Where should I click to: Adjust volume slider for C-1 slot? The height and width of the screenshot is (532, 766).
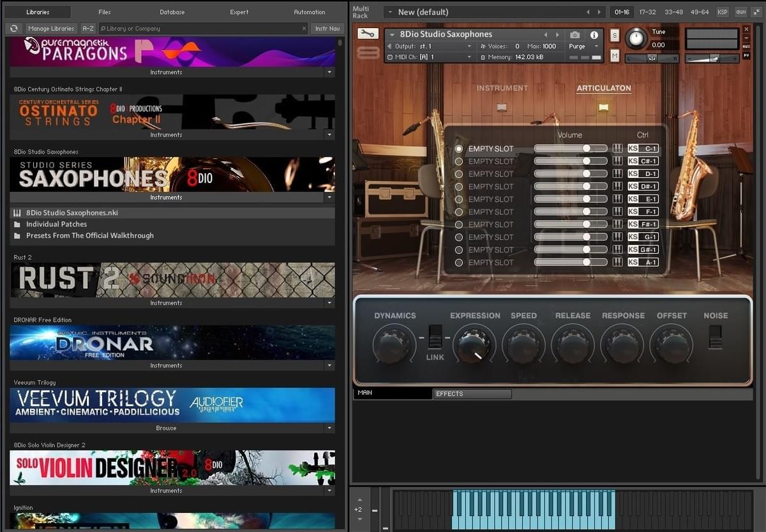click(x=571, y=149)
